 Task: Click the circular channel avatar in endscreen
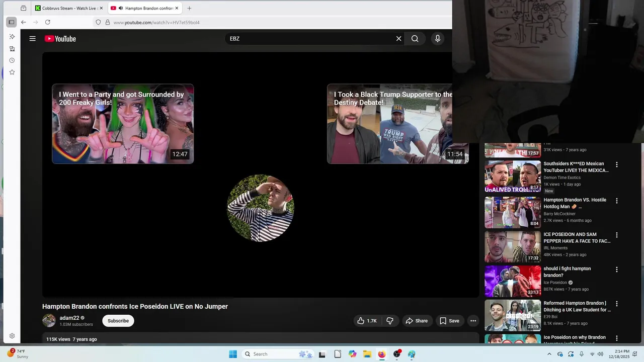pyautogui.click(x=261, y=208)
